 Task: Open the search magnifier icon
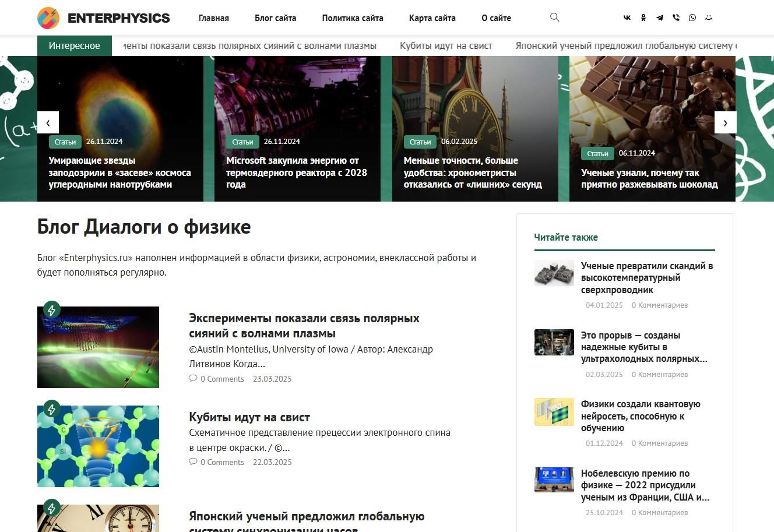[x=555, y=17]
